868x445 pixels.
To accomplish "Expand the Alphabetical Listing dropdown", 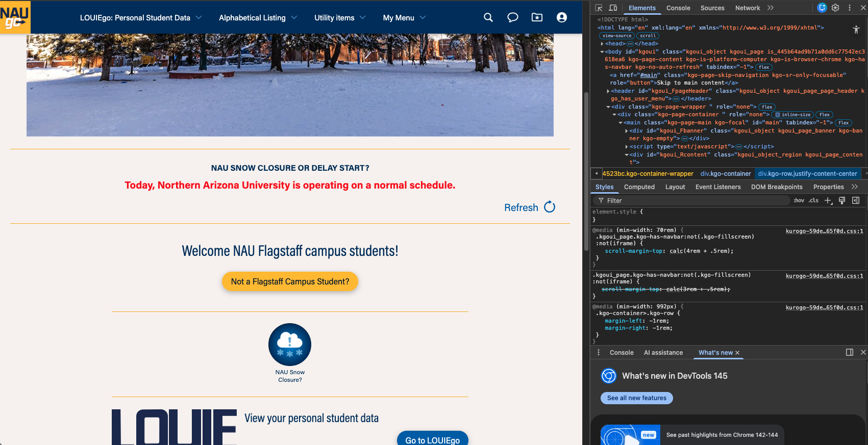I will [x=258, y=18].
